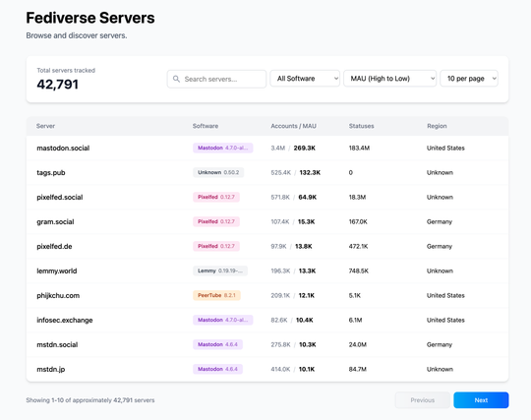Click the 64.9K MAU value
This screenshot has height=420, width=531.
pos(307,197)
